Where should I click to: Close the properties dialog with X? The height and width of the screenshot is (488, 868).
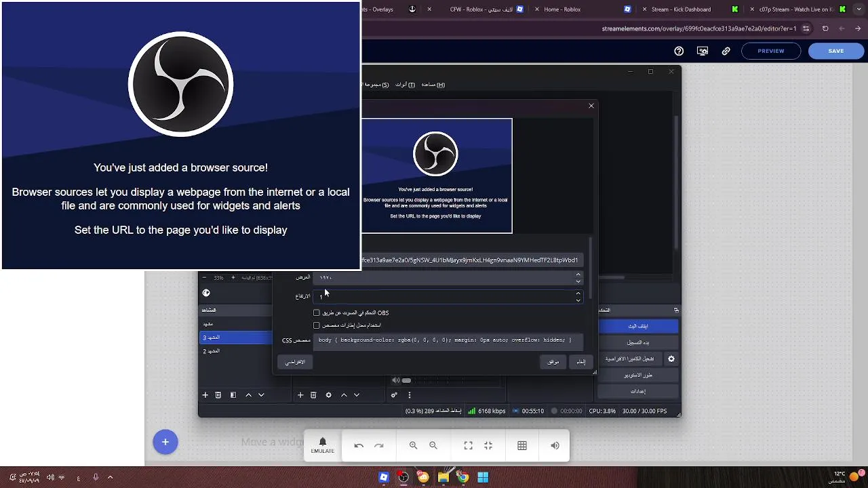(591, 106)
